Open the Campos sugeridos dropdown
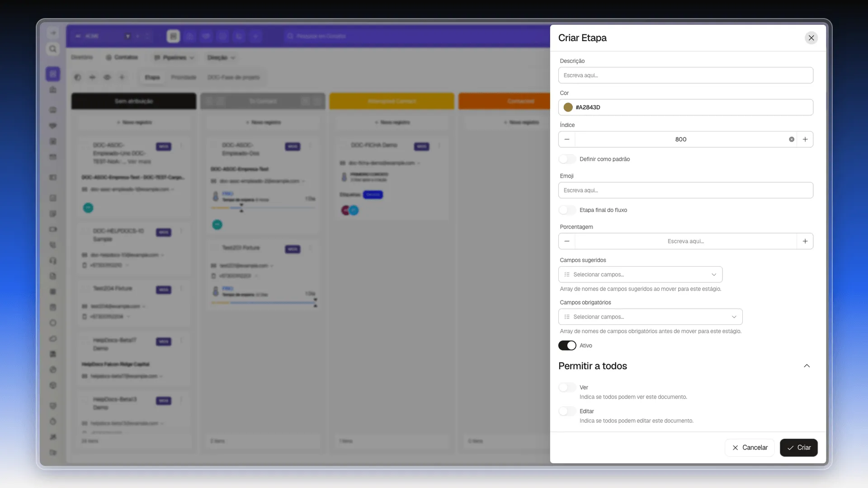The image size is (868, 488). (640, 275)
